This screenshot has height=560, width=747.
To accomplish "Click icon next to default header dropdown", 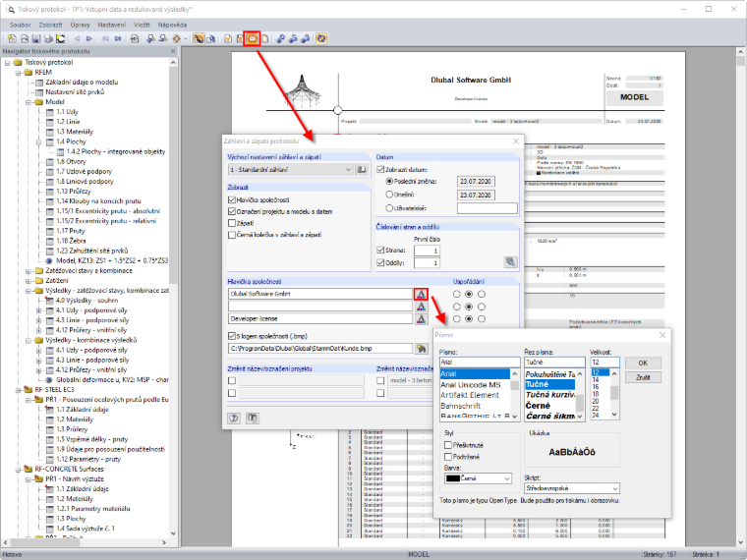I will pos(362,170).
